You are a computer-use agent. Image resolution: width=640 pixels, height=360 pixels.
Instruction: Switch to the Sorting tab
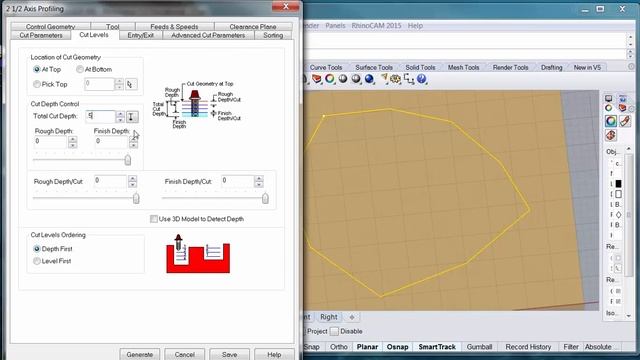(273, 36)
